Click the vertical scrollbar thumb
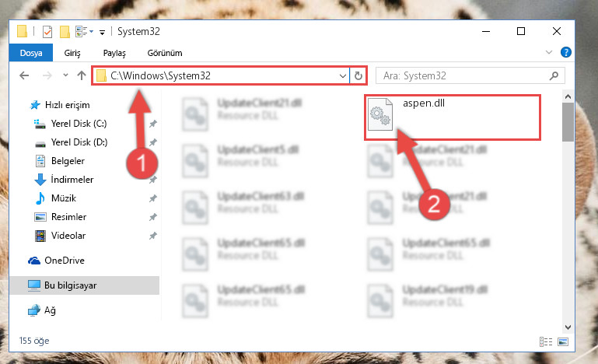 coord(568,122)
